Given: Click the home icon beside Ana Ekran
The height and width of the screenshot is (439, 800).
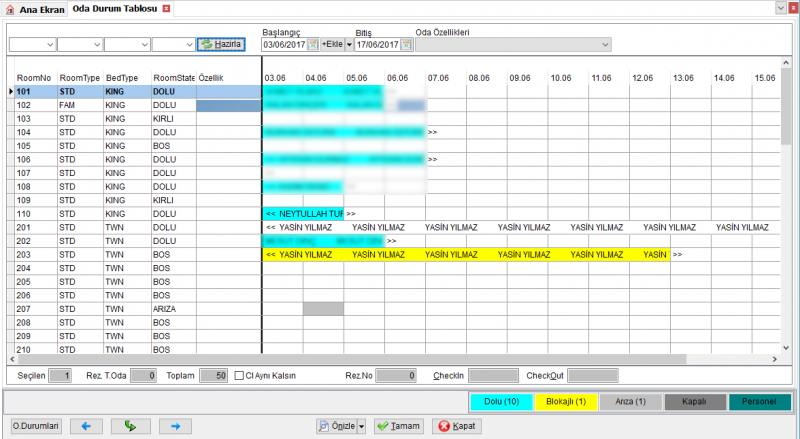Looking at the screenshot, I should pos(10,9).
